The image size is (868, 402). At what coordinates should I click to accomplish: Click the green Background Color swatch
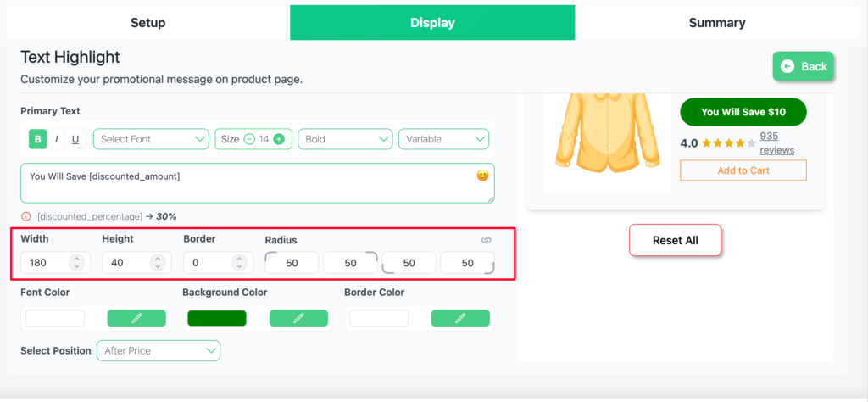[217, 318]
